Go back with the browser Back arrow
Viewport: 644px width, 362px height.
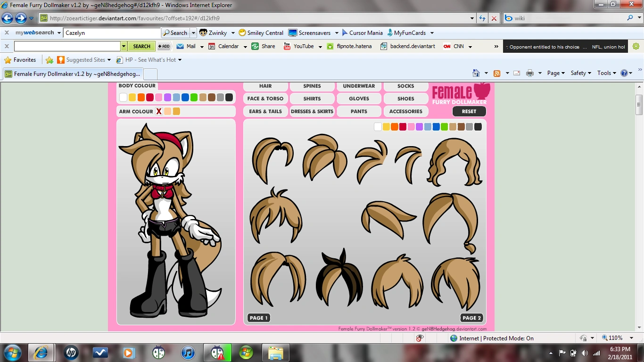[x=8, y=18]
